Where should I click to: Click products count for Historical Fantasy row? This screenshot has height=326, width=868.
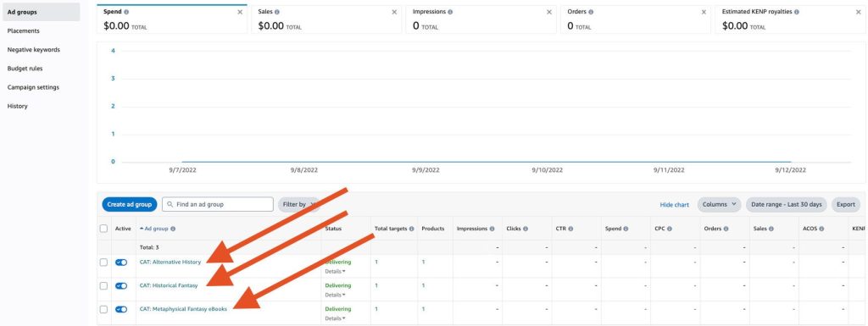(x=424, y=285)
